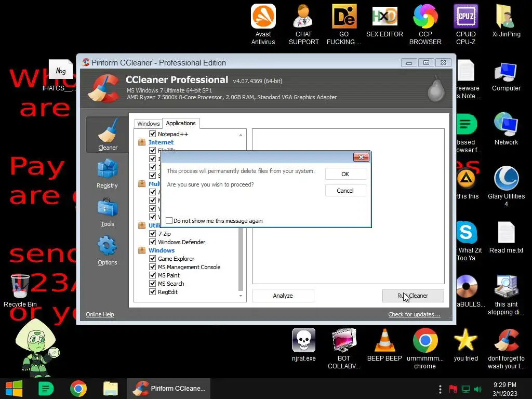This screenshot has width=532, height=399.
Task: Cancel the delete confirmation dialog
Action: [345, 191]
